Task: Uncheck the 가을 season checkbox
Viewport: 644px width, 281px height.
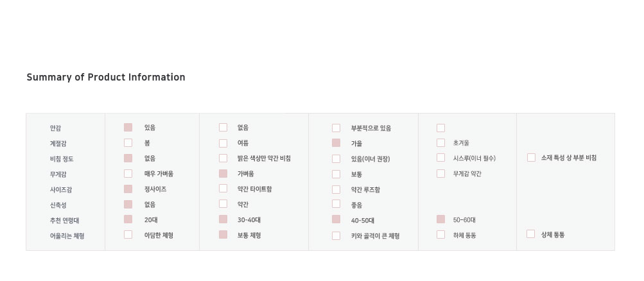Action: click(336, 143)
